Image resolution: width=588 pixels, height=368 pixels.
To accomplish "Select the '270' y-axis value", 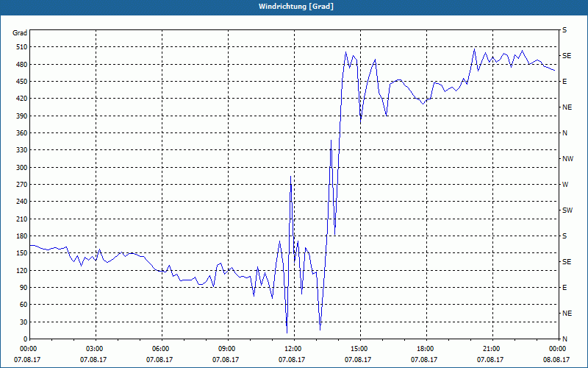I will click(21, 185).
